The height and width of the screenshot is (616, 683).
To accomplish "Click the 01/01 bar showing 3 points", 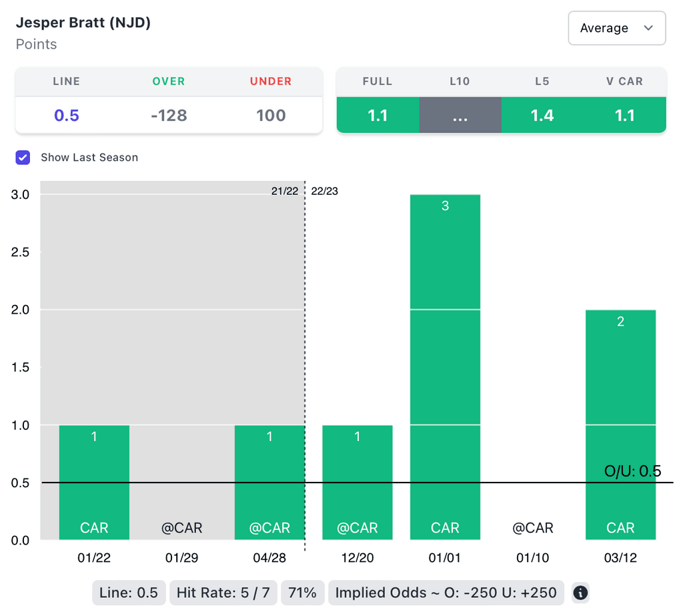I will [x=445, y=367].
